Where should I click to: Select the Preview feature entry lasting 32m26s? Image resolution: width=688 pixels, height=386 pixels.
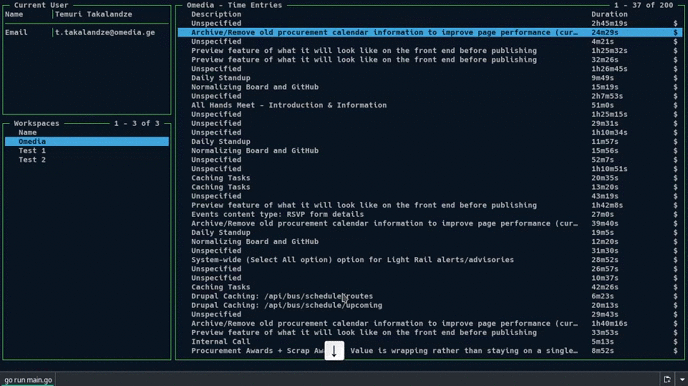[430, 60]
